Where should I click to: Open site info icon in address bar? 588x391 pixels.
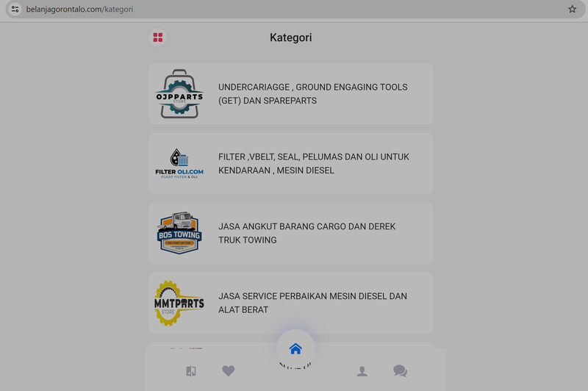click(15, 9)
